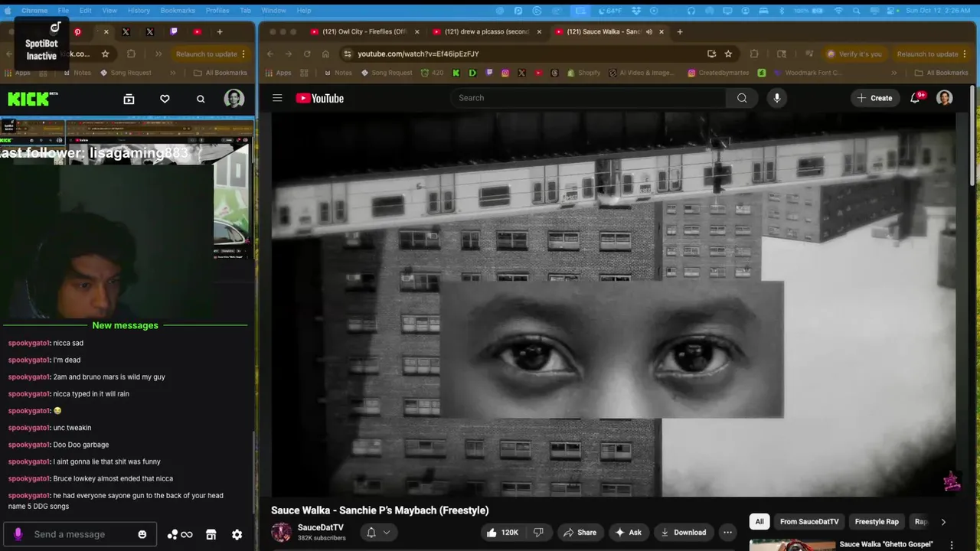Open Kick channel points icon in chat
Screen dimensions: 980x551
pyautogui.click(x=180, y=535)
